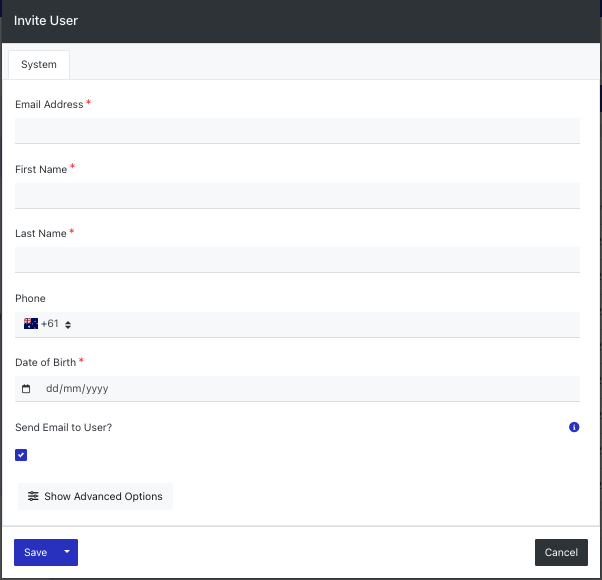Switch to the System tab

(x=39, y=64)
